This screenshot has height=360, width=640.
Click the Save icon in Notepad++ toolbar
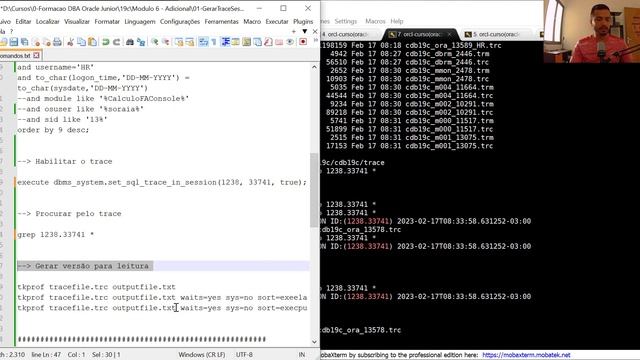[x=13, y=42]
